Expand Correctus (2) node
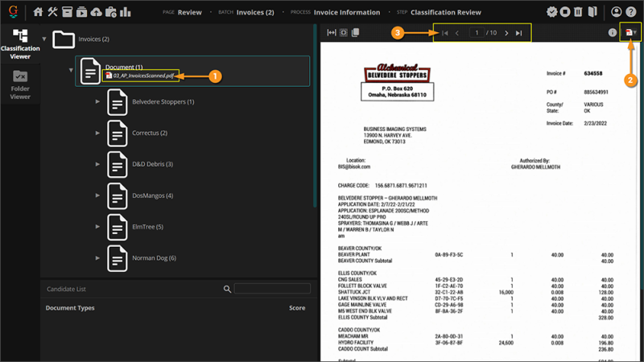 click(x=97, y=133)
